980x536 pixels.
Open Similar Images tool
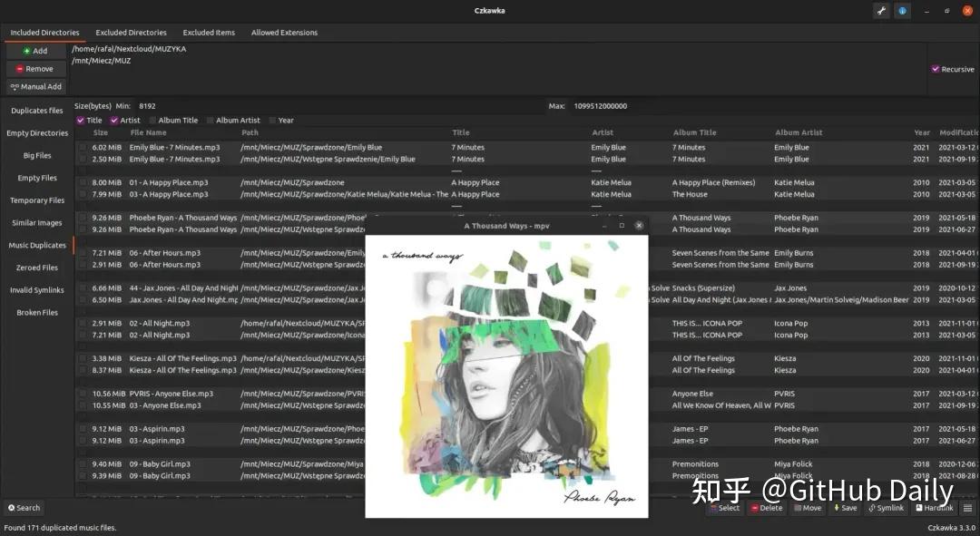coord(37,223)
